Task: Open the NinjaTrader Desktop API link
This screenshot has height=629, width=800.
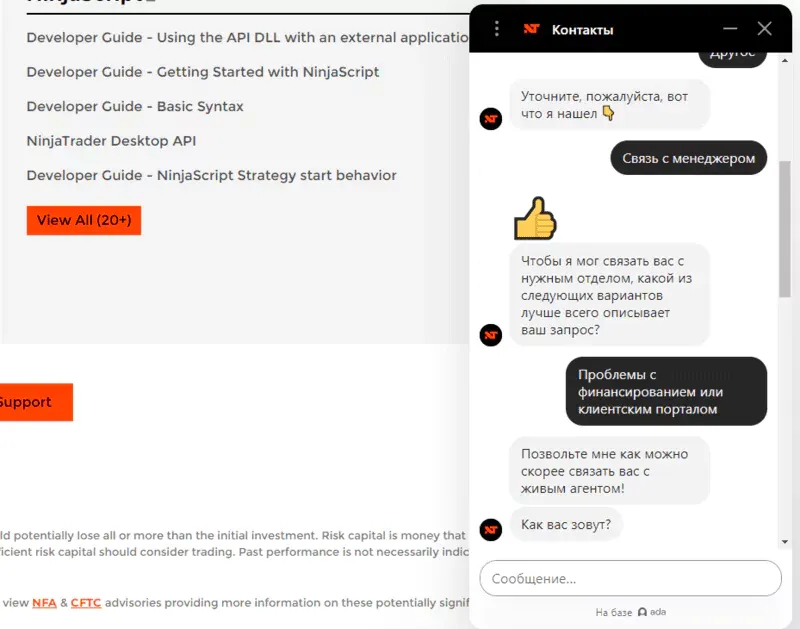Action: click(x=111, y=141)
